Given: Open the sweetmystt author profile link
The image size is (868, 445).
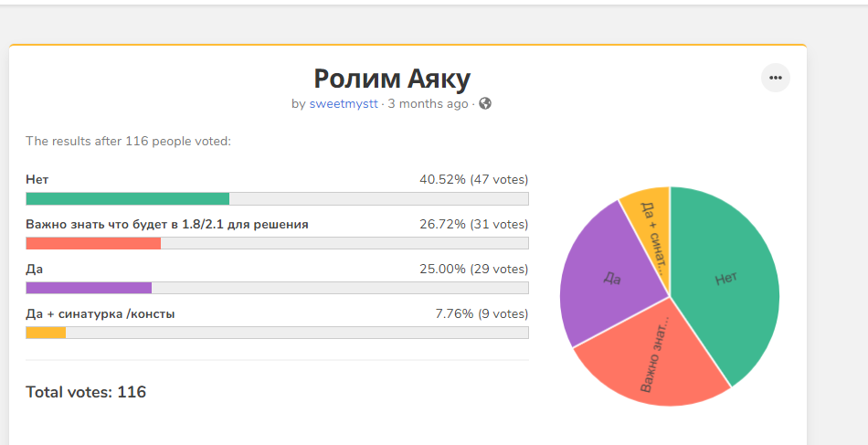Looking at the screenshot, I should tap(344, 103).
